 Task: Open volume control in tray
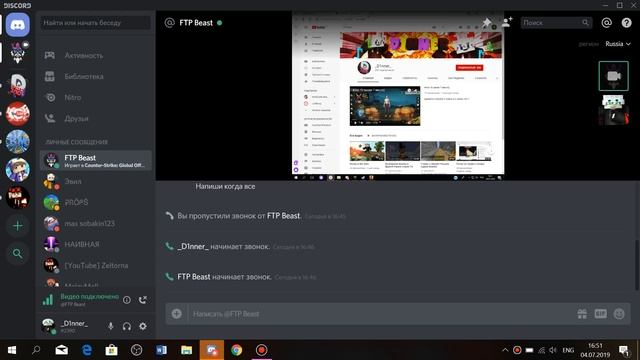pyautogui.click(x=553, y=350)
